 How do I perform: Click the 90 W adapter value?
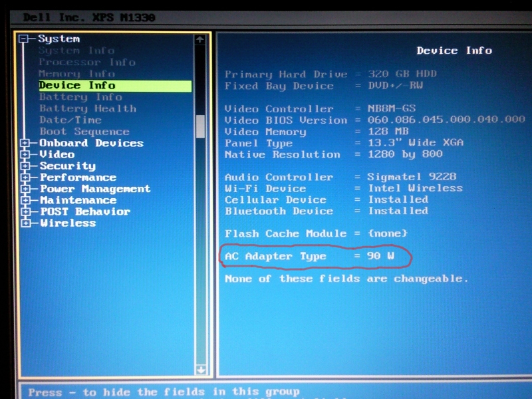[x=380, y=256]
